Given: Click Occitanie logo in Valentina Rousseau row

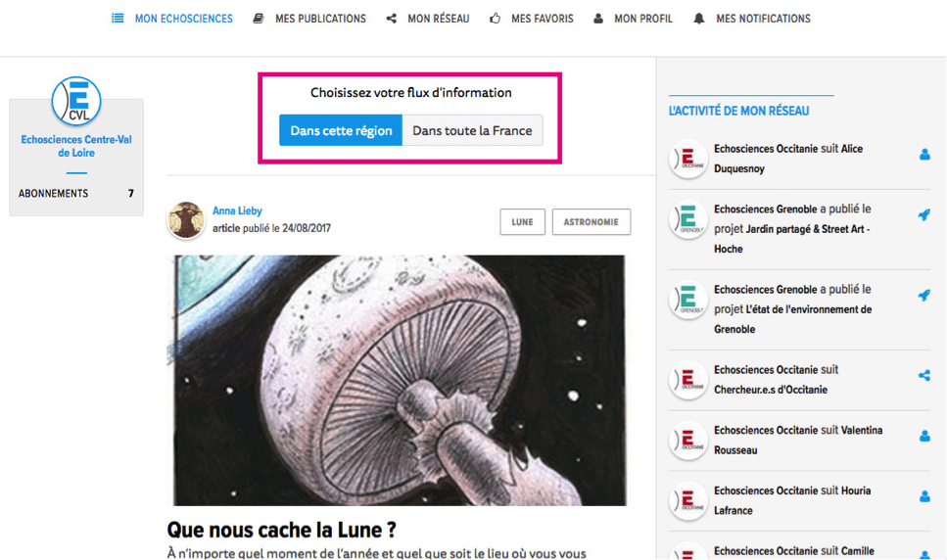Looking at the screenshot, I should pyautogui.click(x=687, y=440).
